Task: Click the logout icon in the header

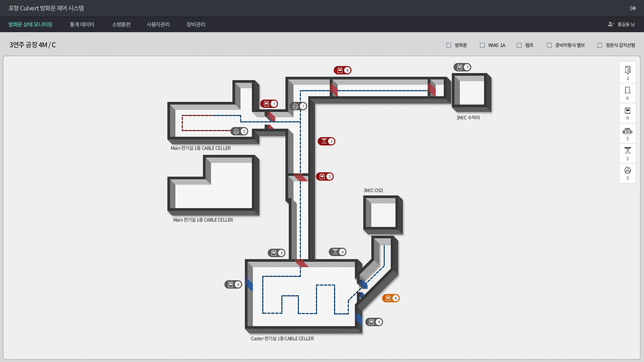Action: pos(633,8)
